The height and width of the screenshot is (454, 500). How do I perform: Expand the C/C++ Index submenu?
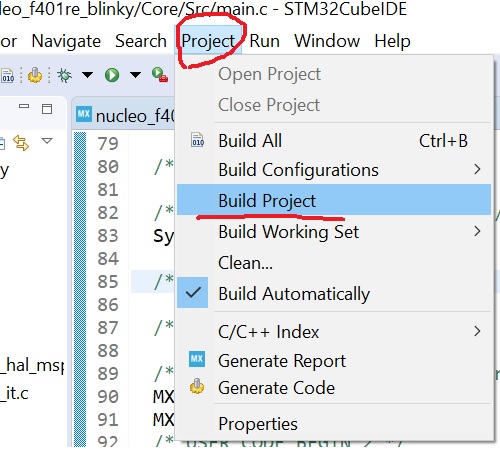(334, 332)
